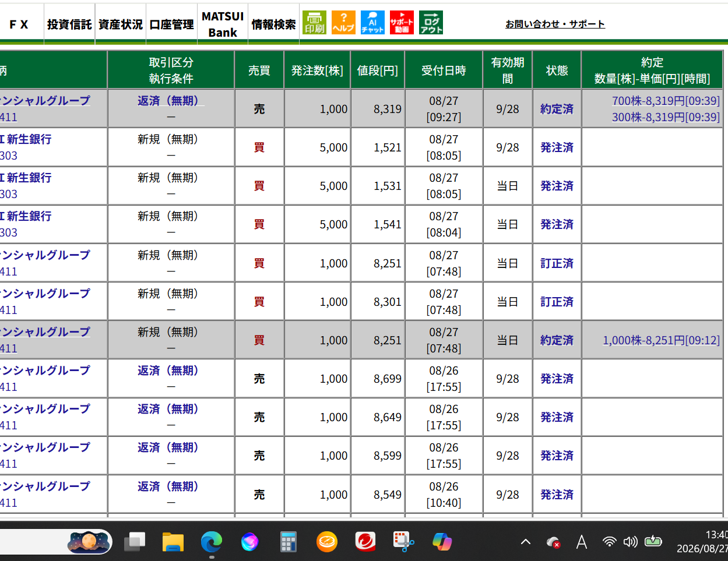728x561 pixels.
Task: Click the 約定 数量[株]-単価[円][時間] header
Action: click(652, 70)
